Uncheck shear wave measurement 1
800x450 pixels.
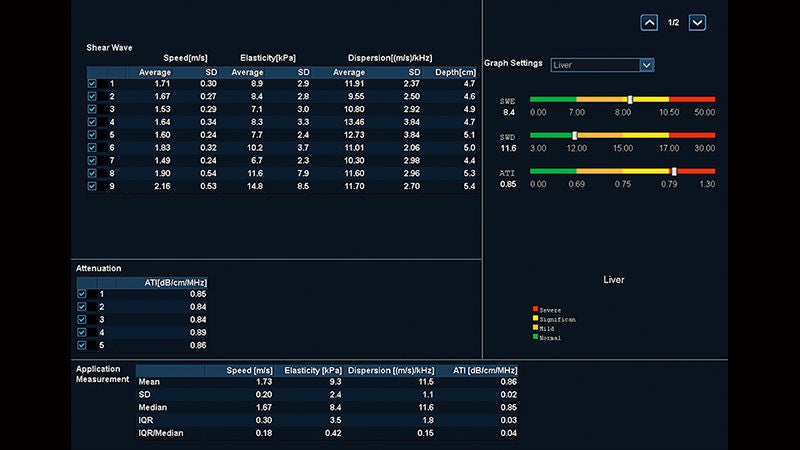tap(92, 83)
